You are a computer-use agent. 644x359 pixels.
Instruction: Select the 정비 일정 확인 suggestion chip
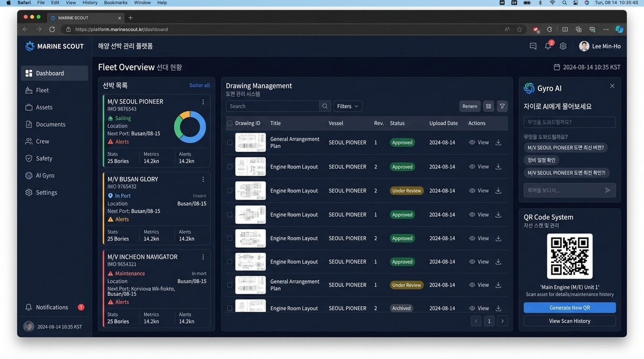[x=541, y=160]
